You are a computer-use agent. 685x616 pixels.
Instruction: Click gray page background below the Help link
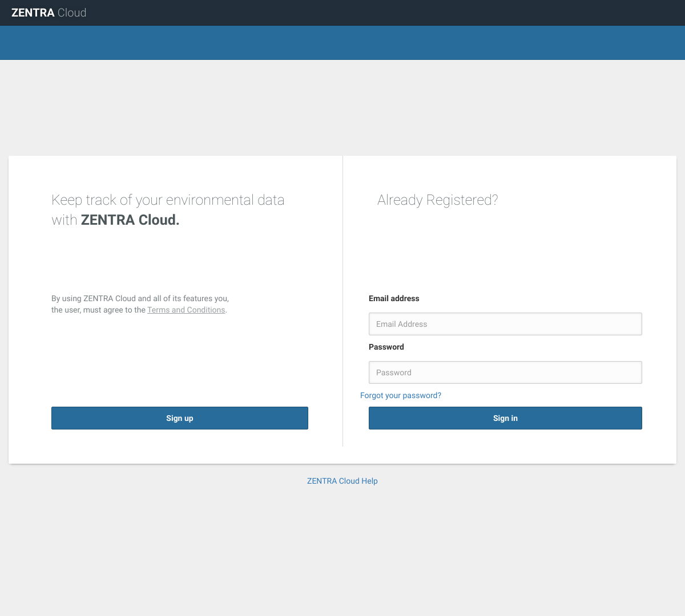342,548
